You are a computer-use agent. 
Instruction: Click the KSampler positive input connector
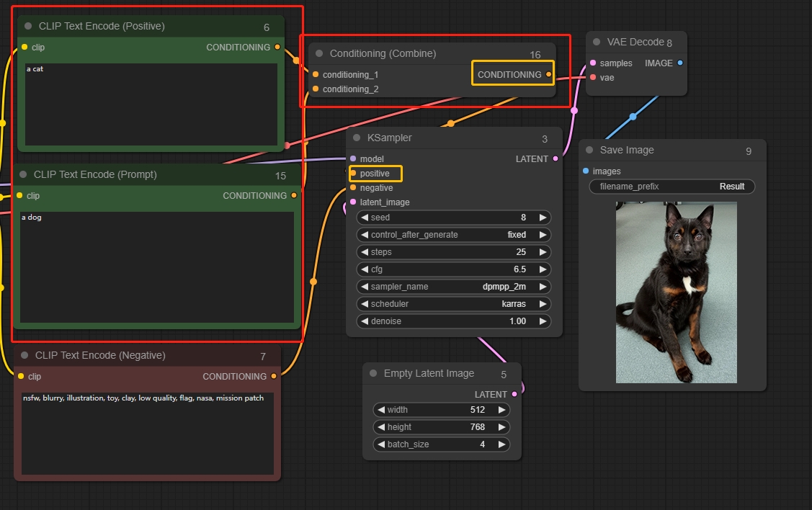click(x=353, y=174)
